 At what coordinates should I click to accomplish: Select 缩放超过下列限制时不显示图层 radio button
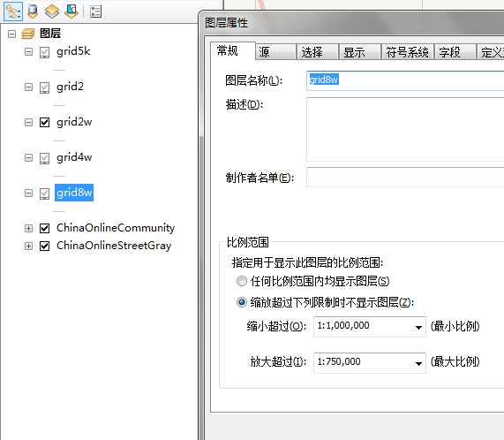coord(241,302)
